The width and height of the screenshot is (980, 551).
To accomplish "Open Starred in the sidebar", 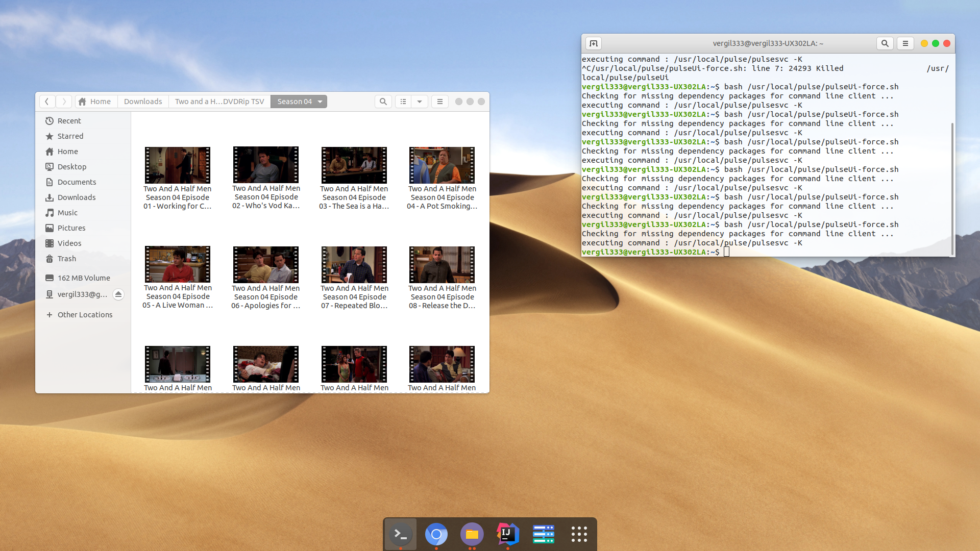I will 83,136.
